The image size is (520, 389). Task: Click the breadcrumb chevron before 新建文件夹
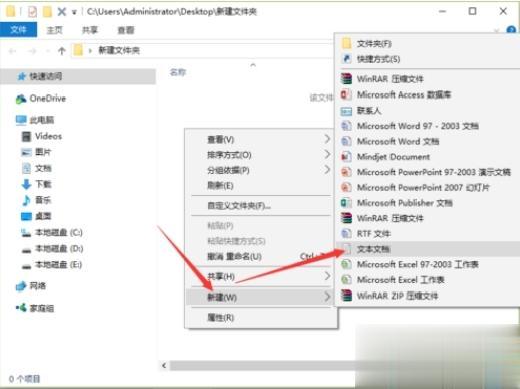[90, 51]
